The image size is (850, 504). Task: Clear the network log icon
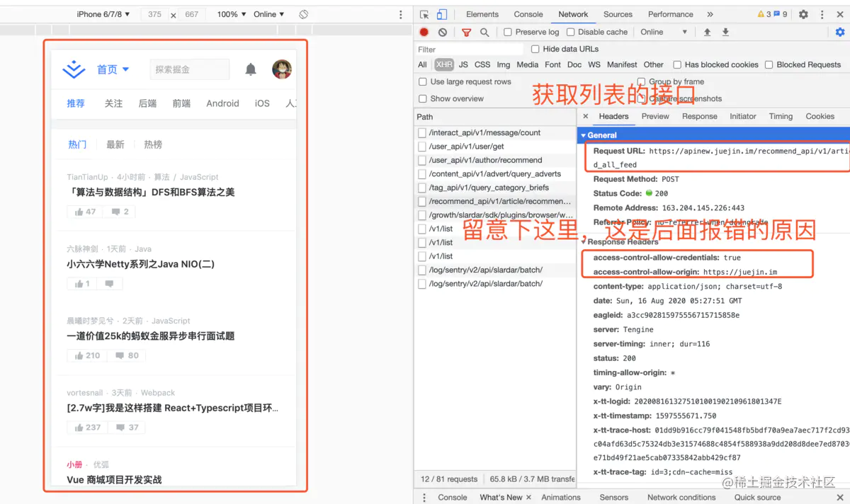(x=443, y=32)
